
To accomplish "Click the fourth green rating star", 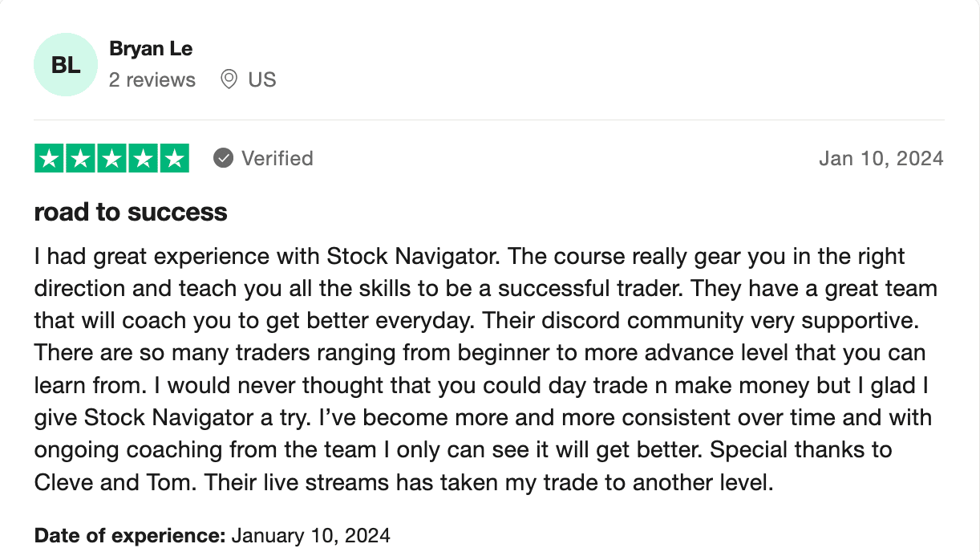I will click(143, 158).
